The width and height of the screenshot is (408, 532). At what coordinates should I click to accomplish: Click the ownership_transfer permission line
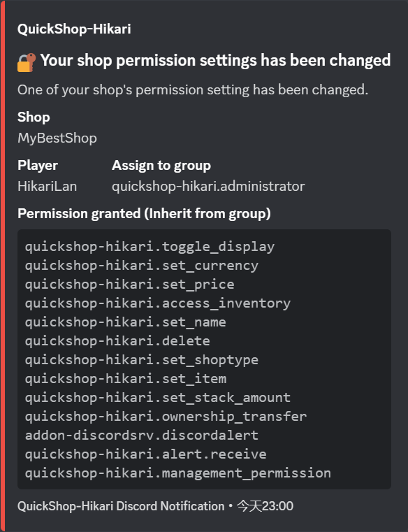click(x=166, y=417)
